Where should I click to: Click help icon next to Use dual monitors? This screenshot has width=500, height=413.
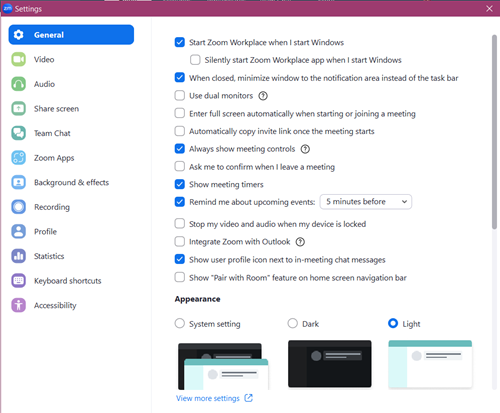(263, 96)
